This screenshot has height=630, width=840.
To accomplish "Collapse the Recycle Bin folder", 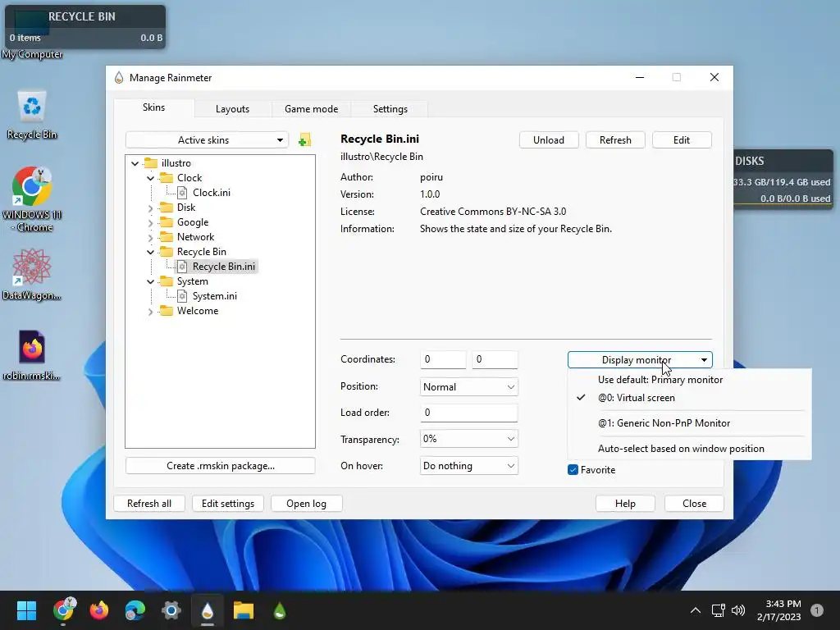I will 151,252.
